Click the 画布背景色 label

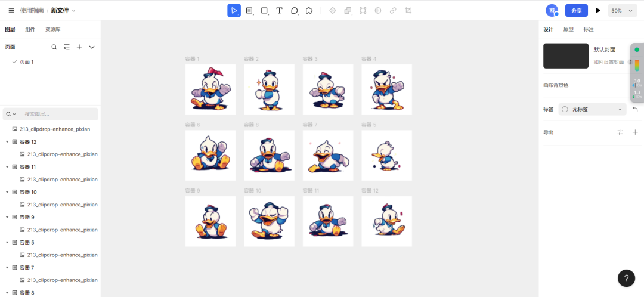click(556, 85)
